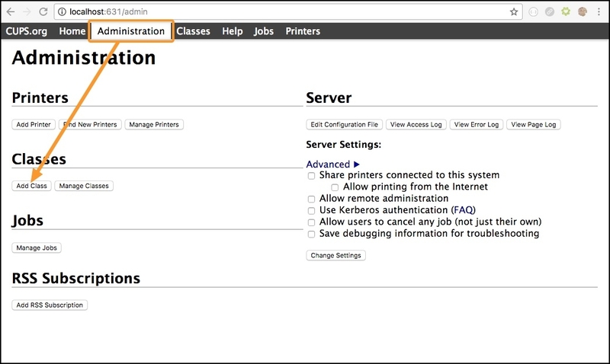Enable Share printers connected to this system

(x=311, y=175)
